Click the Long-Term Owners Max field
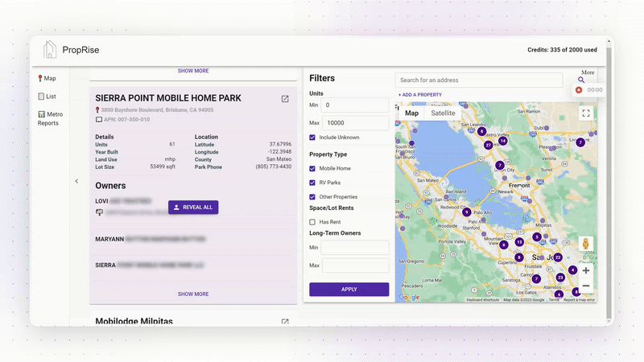 [x=356, y=265]
